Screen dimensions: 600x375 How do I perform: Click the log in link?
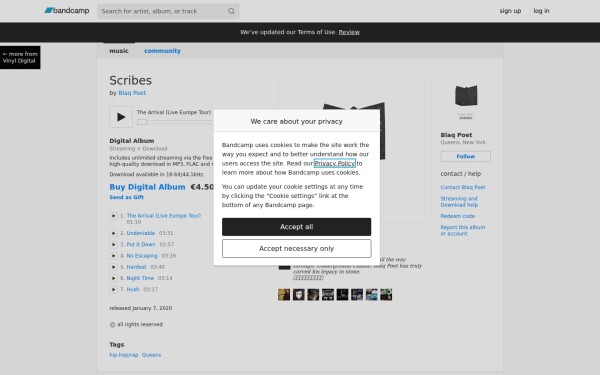tap(541, 11)
